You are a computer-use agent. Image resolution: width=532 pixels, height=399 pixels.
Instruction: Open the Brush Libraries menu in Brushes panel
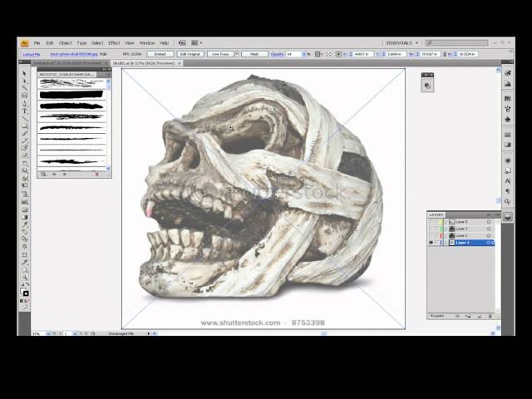click(x=44, y=174)
